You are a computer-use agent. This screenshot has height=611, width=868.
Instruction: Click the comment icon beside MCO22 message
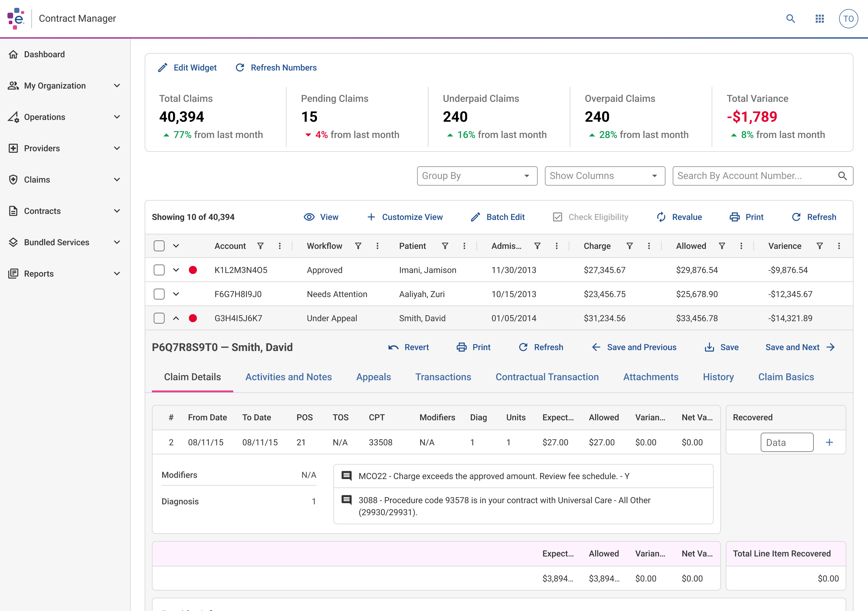(346, 476)
